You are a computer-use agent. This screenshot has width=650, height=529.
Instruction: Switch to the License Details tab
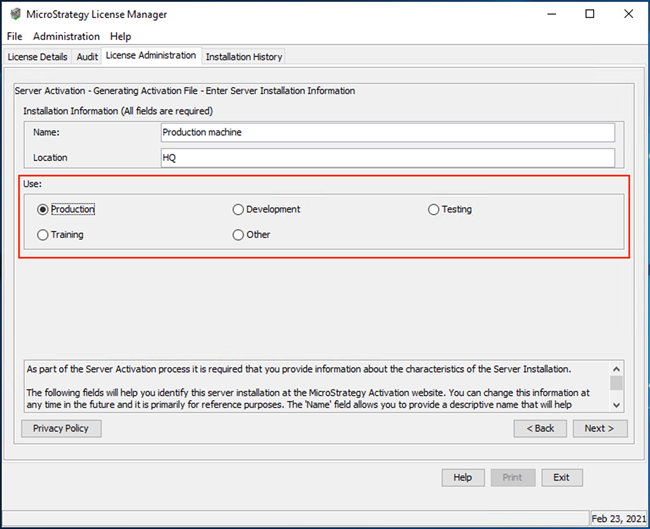[37, 57]
